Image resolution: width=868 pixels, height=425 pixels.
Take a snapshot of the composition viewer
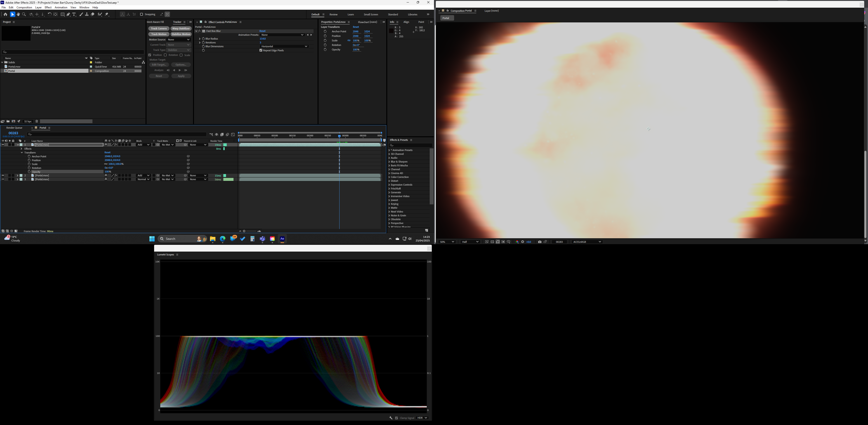(540, 242)
